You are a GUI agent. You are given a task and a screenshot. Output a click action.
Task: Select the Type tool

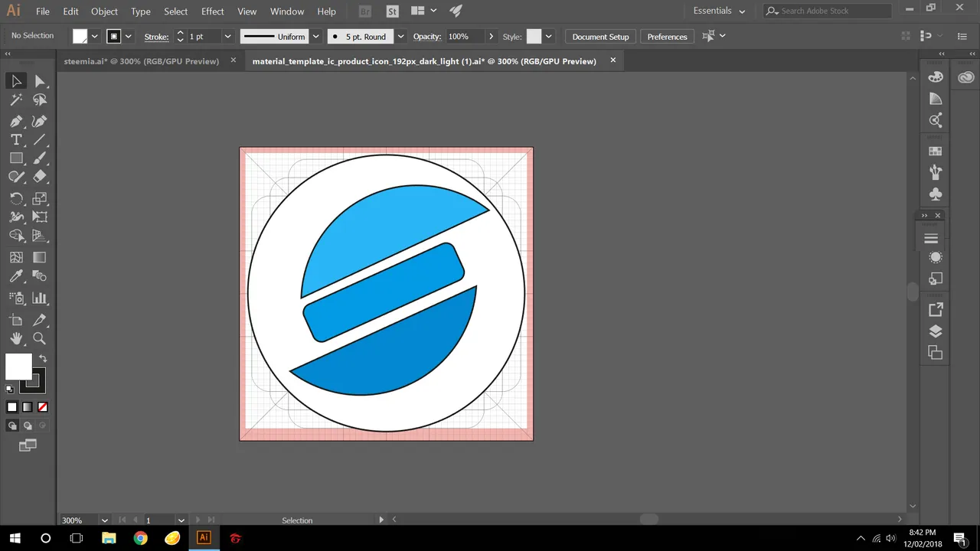point(16,140)
